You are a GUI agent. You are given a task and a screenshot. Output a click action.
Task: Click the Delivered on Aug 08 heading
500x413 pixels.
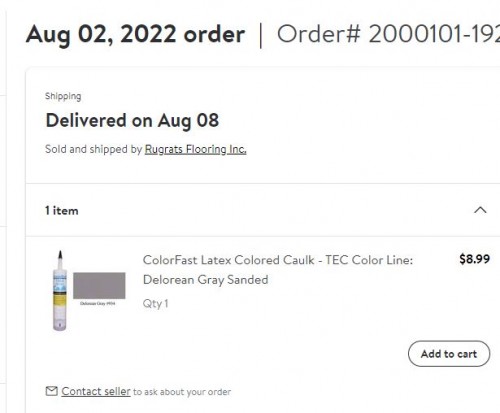[x=132, y=121]
